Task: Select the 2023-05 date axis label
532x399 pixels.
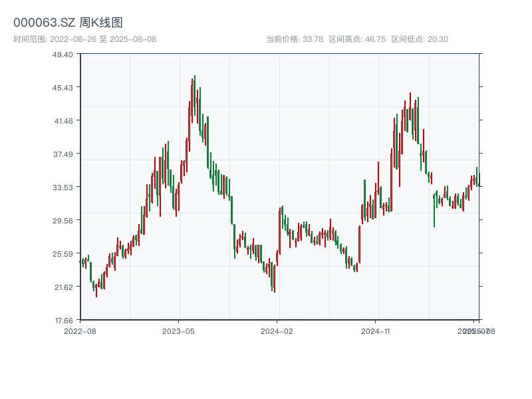Action: pyautogui.click(x=178, y=331)
